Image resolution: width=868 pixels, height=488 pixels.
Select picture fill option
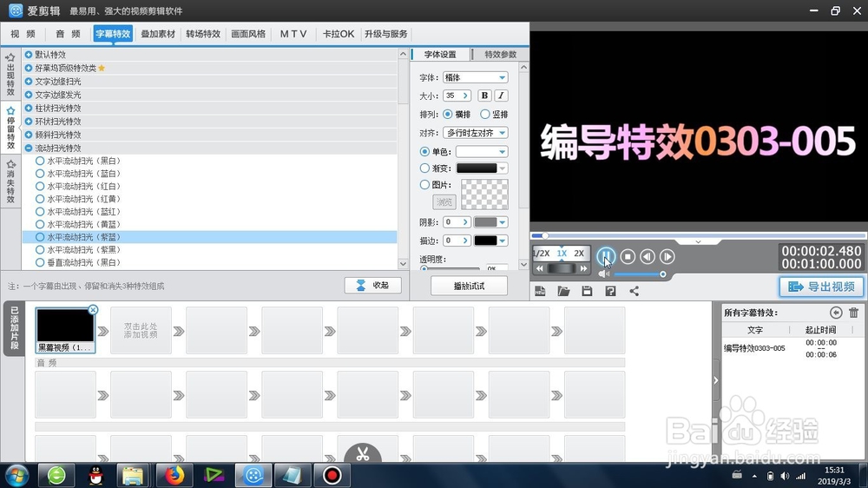click(x=424, y=184)
